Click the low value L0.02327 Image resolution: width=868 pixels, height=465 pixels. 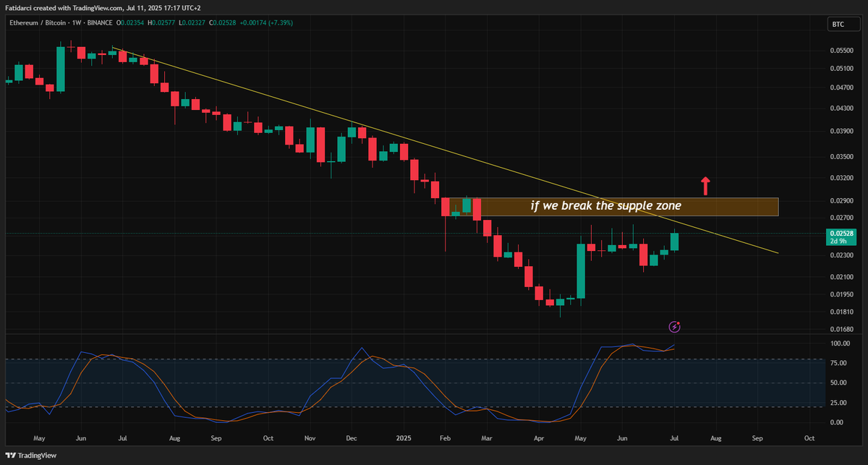tap(192, 23)
